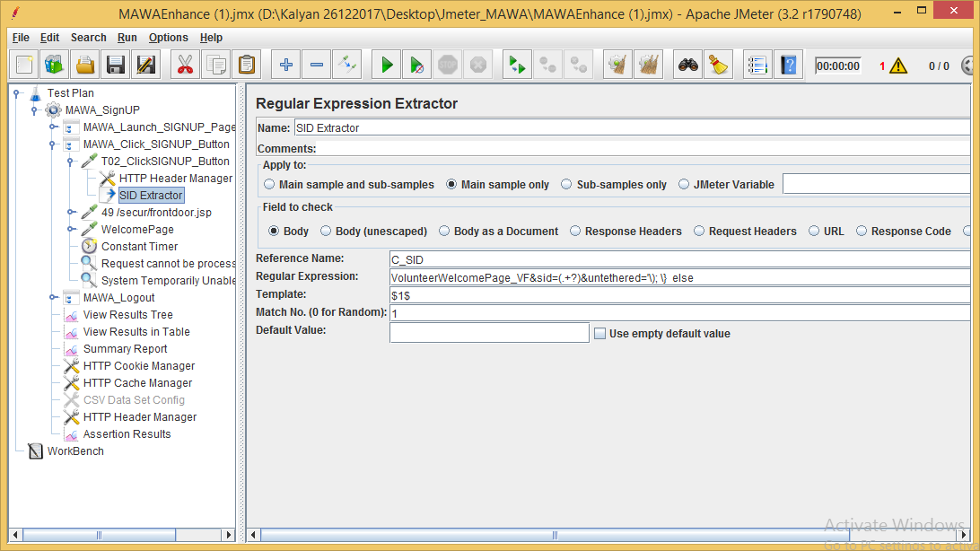Collapse all tree nodes with the minus icon
Viewport: 980px width, 551px height.
[318, 64]
